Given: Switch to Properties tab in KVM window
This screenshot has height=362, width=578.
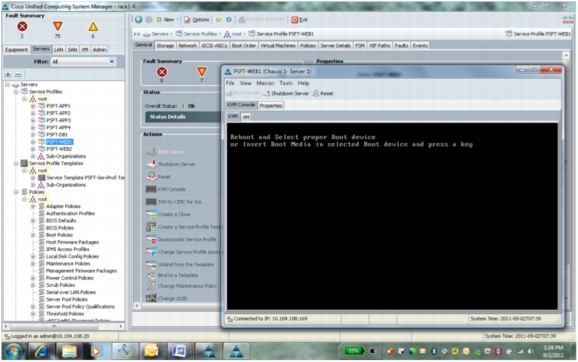Looking at the screenshot, I should pyautogui.click(x=271, y=106).
